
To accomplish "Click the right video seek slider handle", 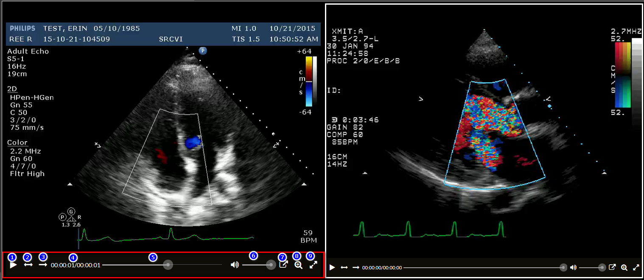I will pos(563,268).
